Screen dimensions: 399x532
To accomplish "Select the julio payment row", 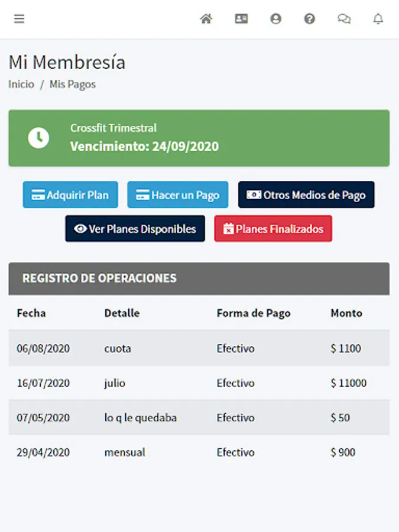I will click(x=199, y=383).
